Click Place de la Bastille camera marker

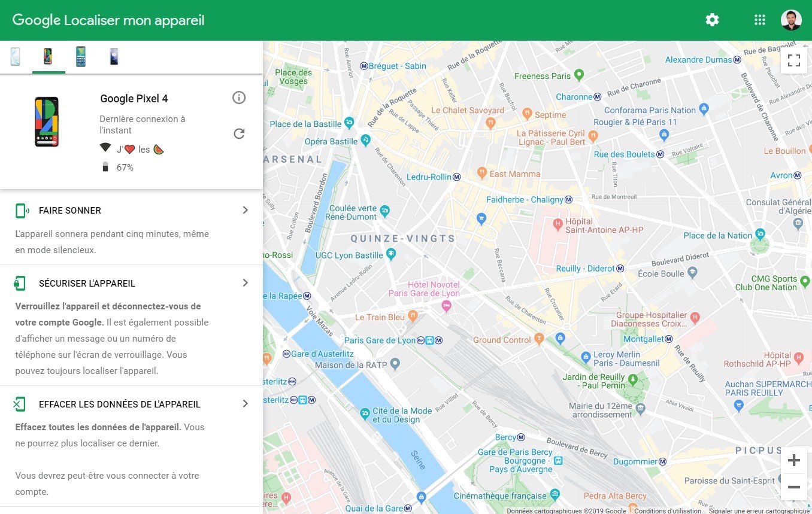tap(349, 124)
